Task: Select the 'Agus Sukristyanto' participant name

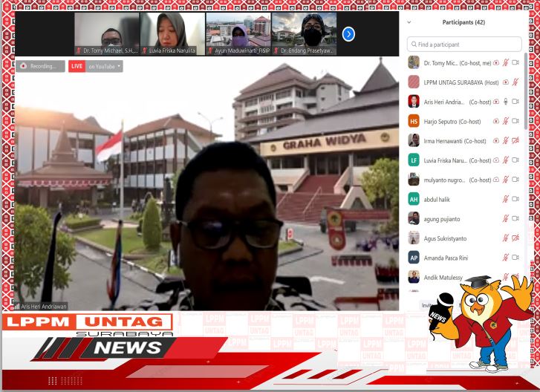Action: coord(445,238)
